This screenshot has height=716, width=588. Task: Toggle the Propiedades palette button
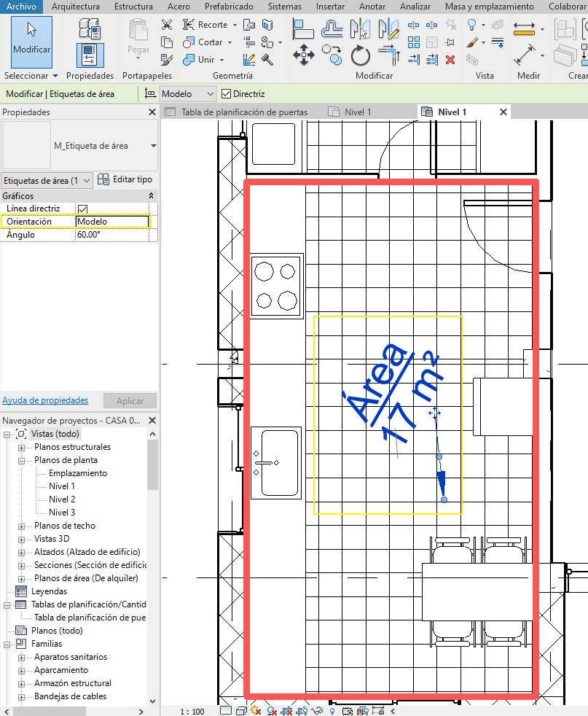pos(90,55)
